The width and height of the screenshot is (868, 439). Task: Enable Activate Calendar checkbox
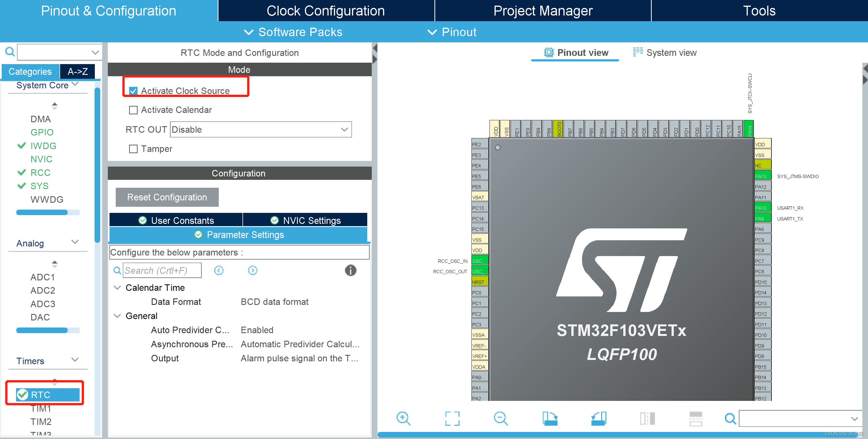pos(133,110)
